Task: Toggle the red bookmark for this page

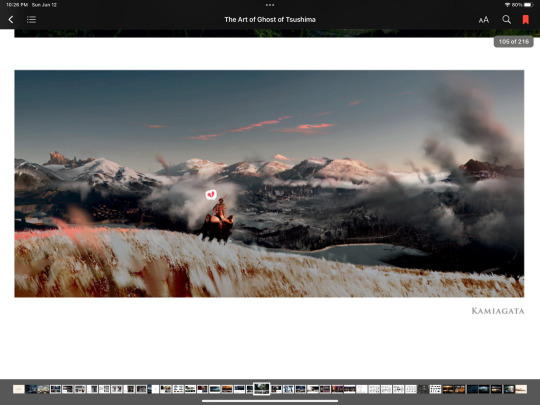Action: [526, 20]
